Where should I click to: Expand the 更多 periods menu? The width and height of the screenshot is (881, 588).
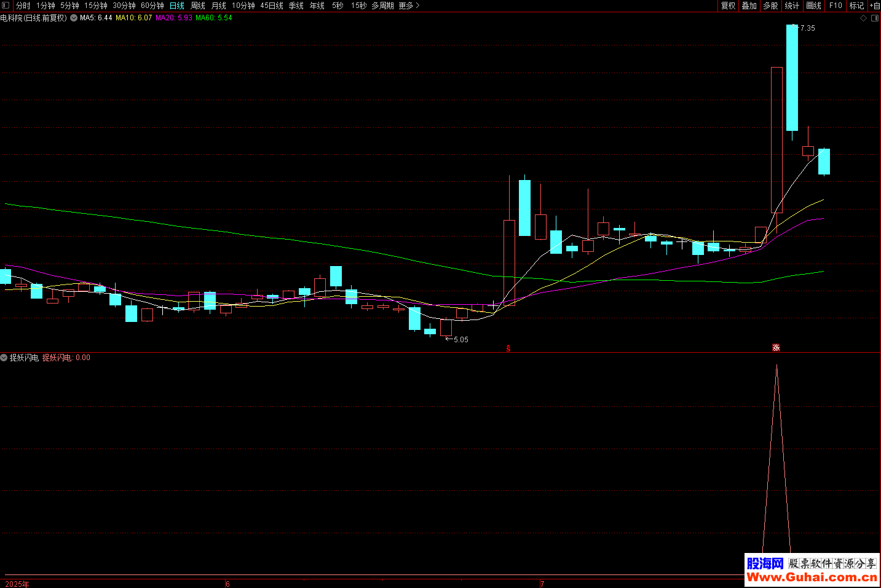tap(409, 6)
